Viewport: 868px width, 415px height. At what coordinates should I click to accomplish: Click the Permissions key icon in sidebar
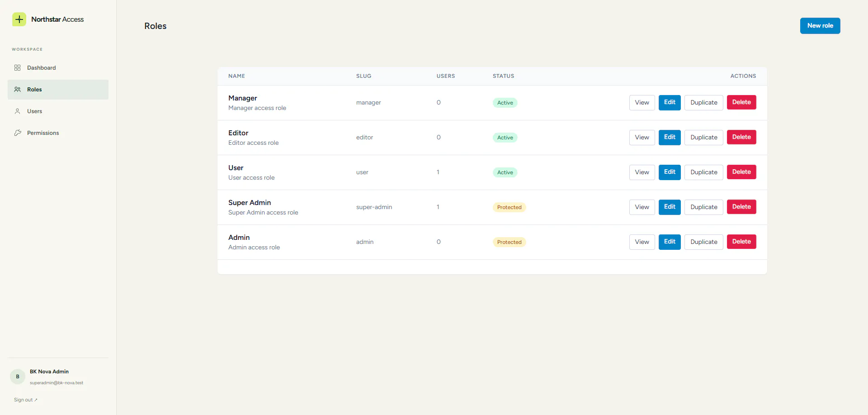(x=18, y=133)
